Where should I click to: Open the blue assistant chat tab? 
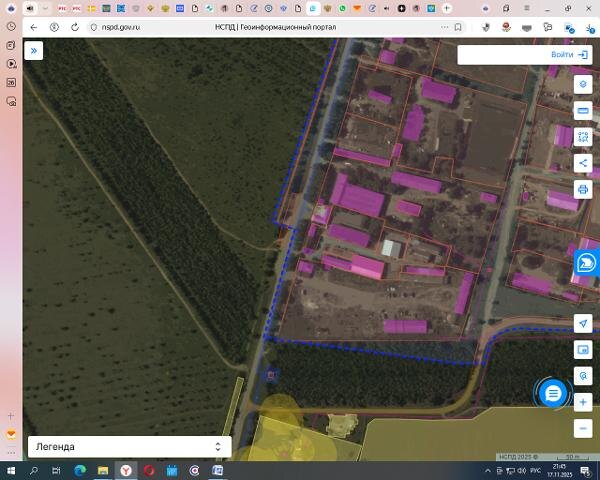pyautogui.click(x=587, y=263)
